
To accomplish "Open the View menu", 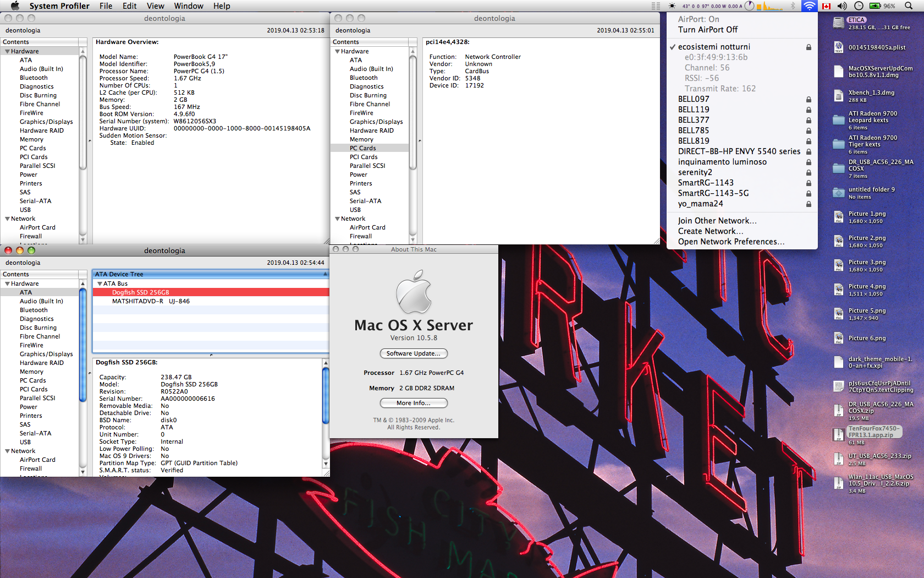I will [x=155, y=6].
